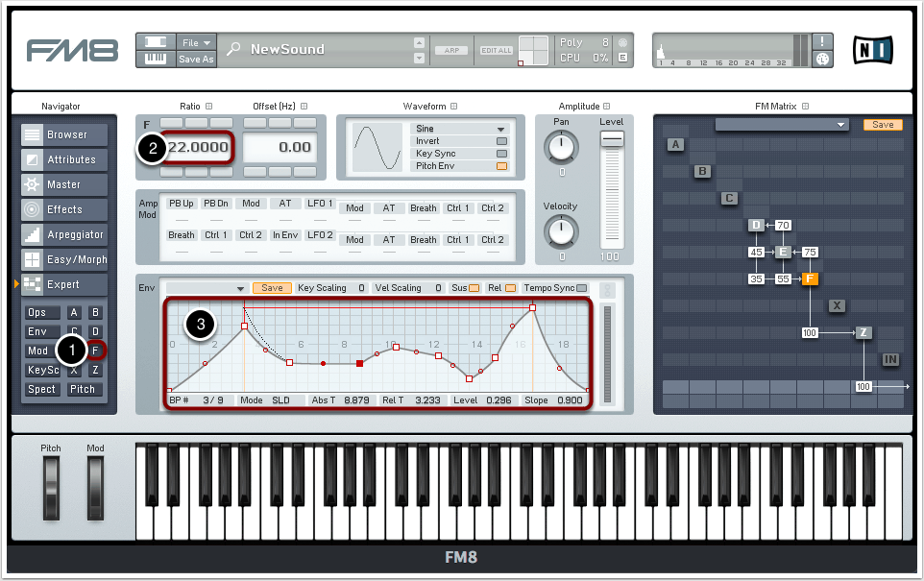The image size is (924, 581).
Task: Open the File menu
Action: click(x=196, y=42)
